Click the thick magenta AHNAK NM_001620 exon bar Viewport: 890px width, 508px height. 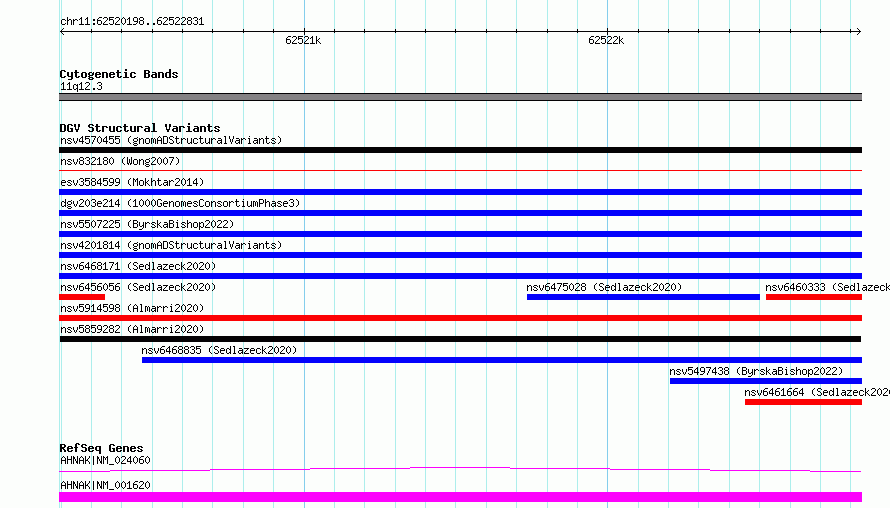click(x=460, y=497)
